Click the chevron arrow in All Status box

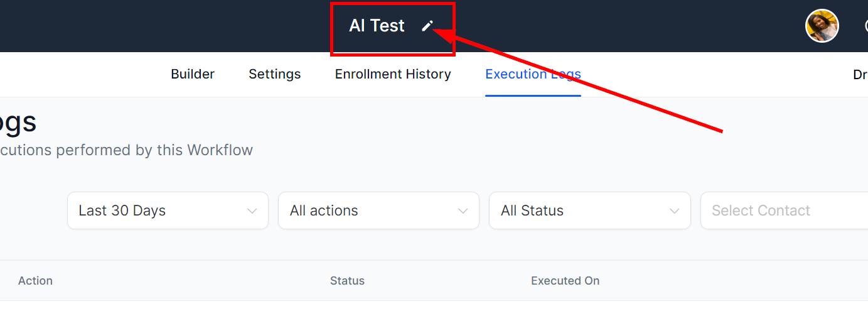[x=674, y=211]
